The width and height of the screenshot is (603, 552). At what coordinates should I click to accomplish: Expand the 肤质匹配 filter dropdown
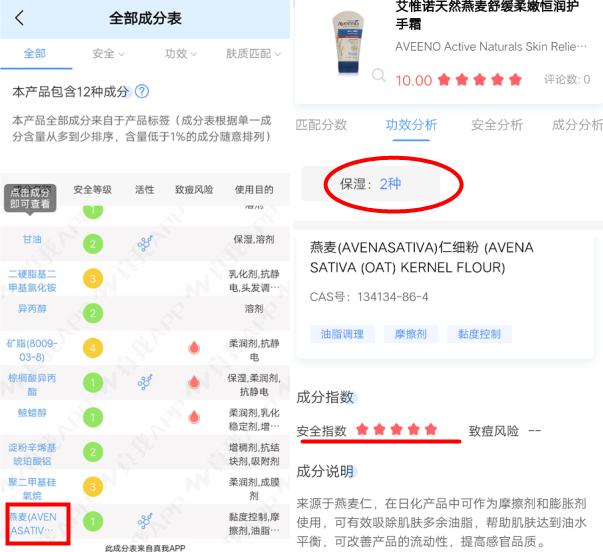click(253, 53)
